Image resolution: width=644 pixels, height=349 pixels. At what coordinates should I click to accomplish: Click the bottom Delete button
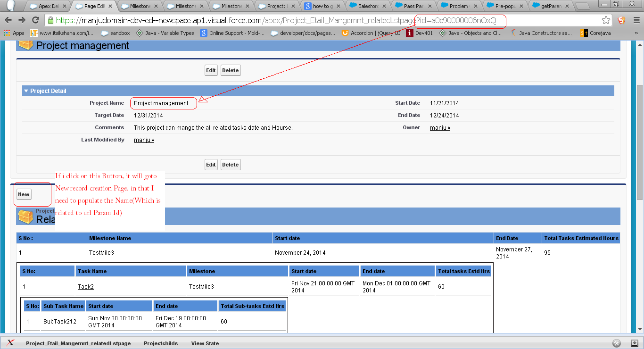[x=231, y=165]
